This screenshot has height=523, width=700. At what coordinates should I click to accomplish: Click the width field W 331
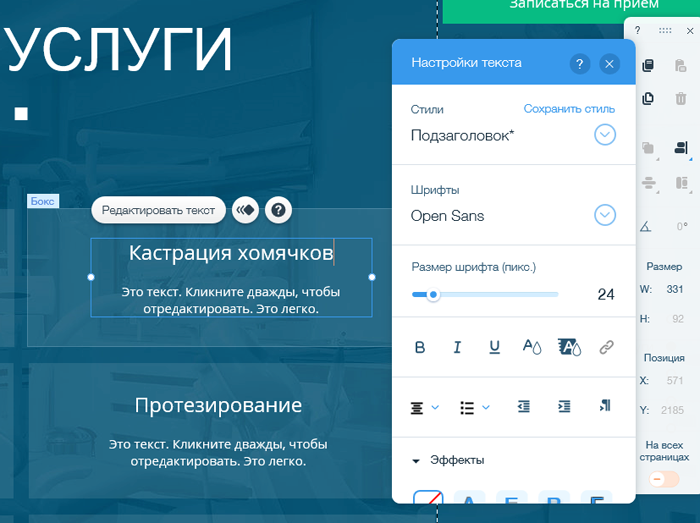(675, 289)
